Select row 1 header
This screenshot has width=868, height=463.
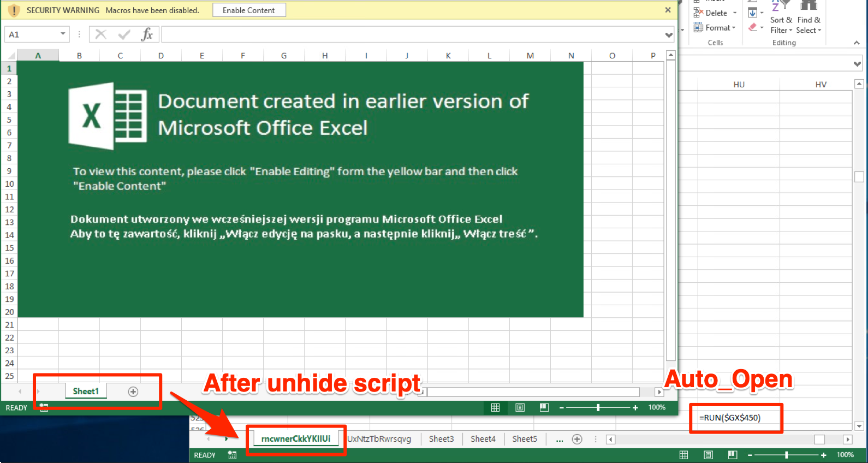[x=9, y=68]
